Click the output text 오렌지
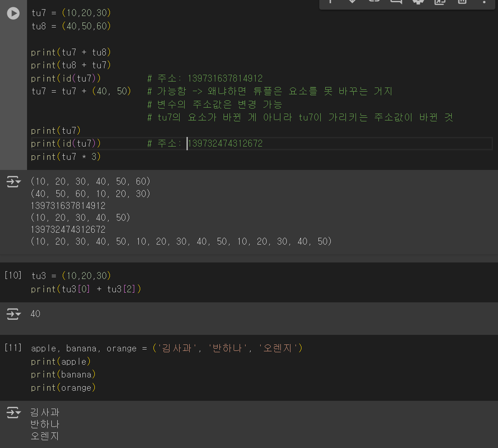This screenshot has height=448, width=498. click(x=45, y=436)
